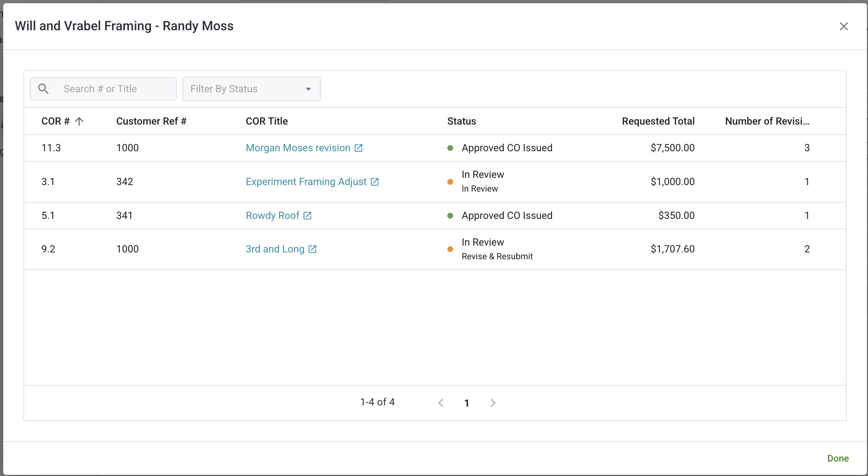Image resolution: width=868 pixels, height=476 pixels.
Task: Sort by Requested Total column header
Action: pyautogui.click(x=658, y=121)
